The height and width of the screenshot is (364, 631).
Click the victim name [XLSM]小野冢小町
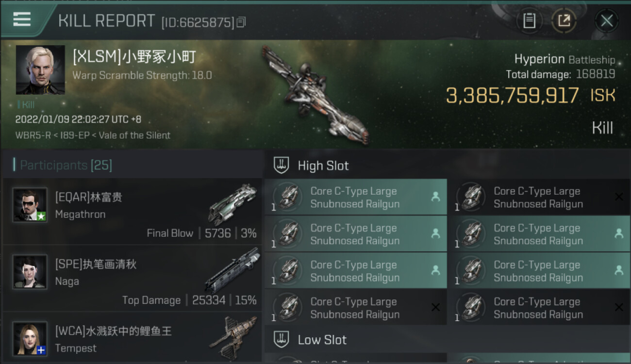point(134,57)
